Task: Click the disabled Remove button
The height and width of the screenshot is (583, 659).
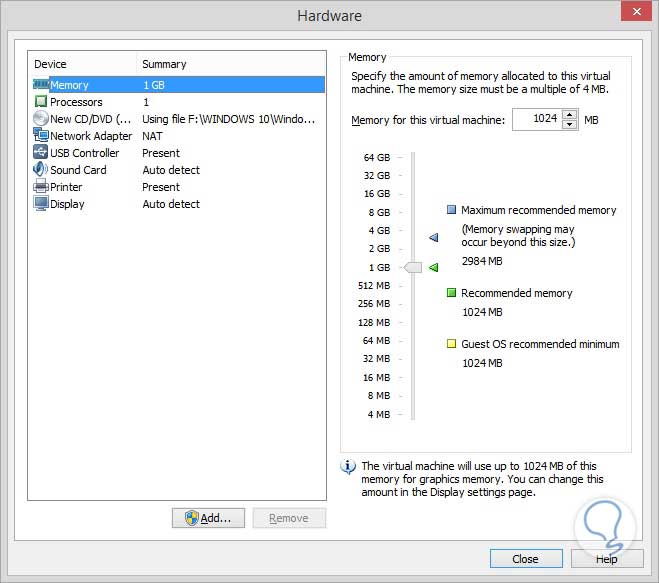Action: [x=289, y=518]
